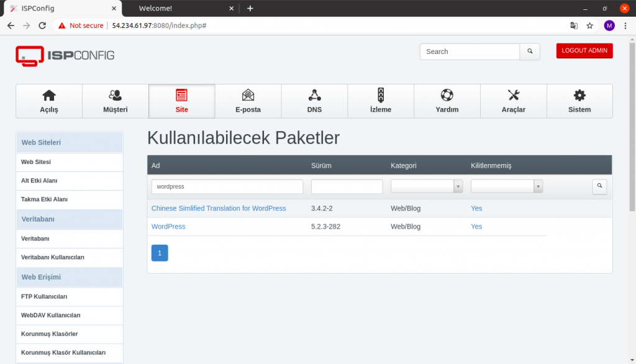
Task: Open the Müşteri clients module
Action: pos(115,101)
